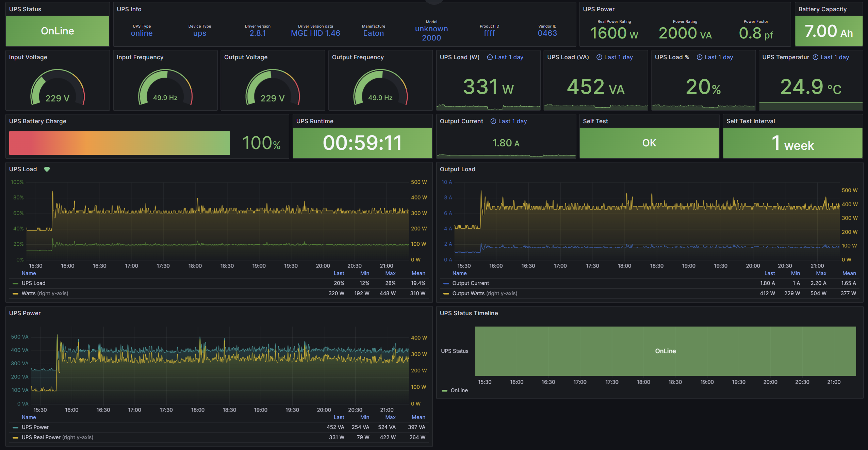
Task: Click the UPS Power teal legend color swatch
Action: click(15, 428)
